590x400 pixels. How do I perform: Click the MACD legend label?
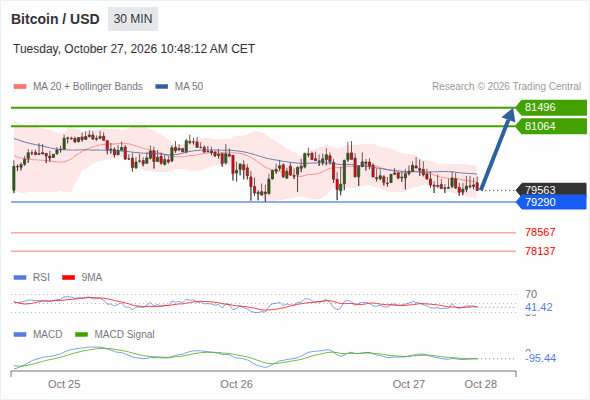tap(47, 334)
